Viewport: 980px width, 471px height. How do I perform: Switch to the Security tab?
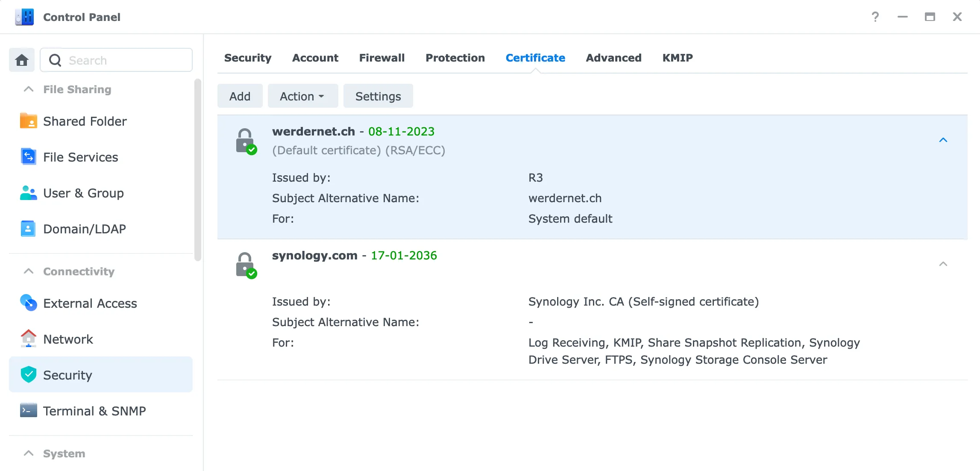(x=248, y=58)
